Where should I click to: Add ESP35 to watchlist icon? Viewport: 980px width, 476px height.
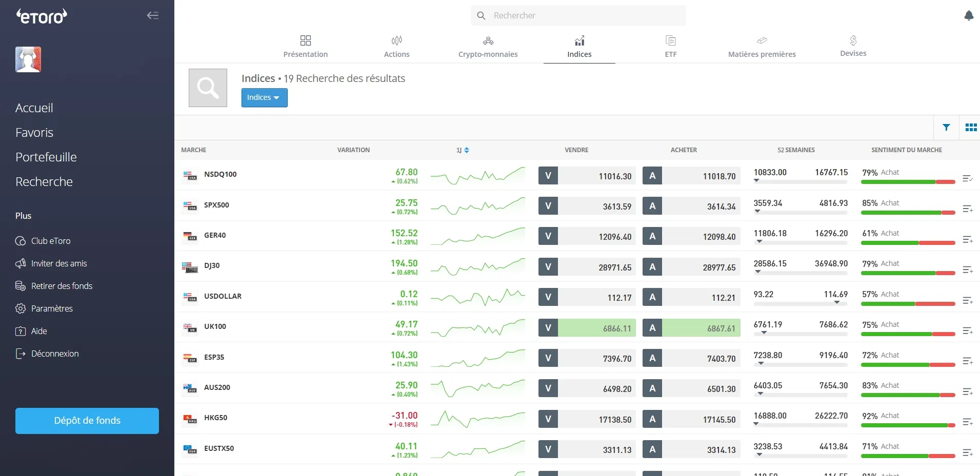click(968, 361)
